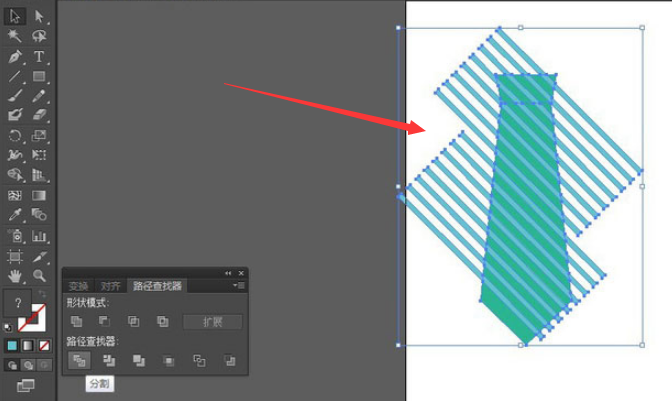Select the Blob Brush tool
Image resolution: width=672 pixels, height=401 pixels.
coord(15,115)
